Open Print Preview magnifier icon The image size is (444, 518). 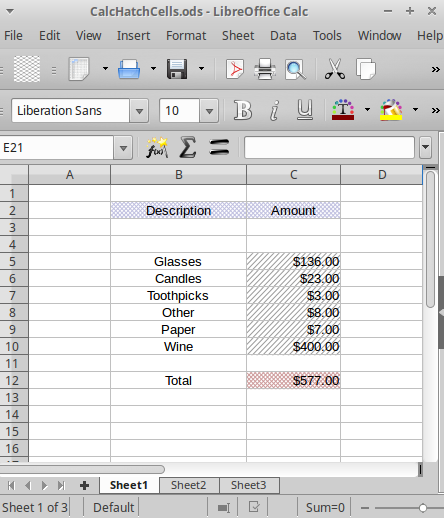click(x=295, y=69)
